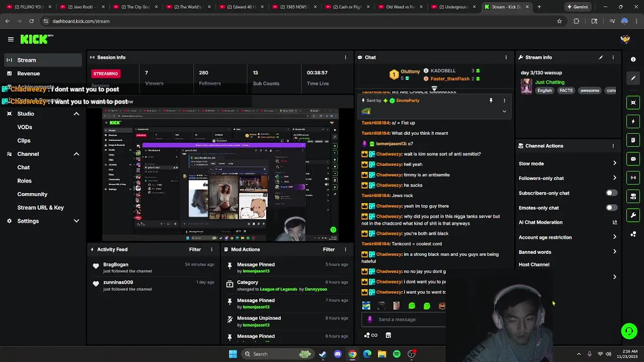Select the pencil shortcut in the right sidebar

[633, 78]
